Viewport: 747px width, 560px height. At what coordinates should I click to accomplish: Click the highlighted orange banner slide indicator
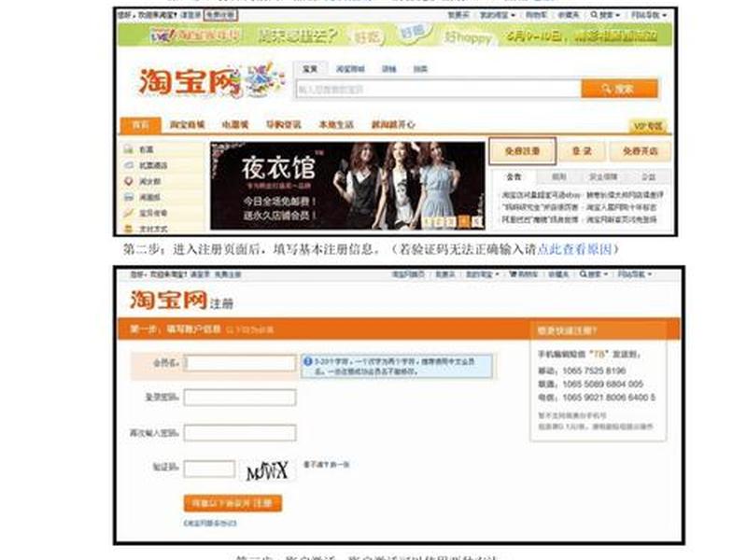pos(463,221)
